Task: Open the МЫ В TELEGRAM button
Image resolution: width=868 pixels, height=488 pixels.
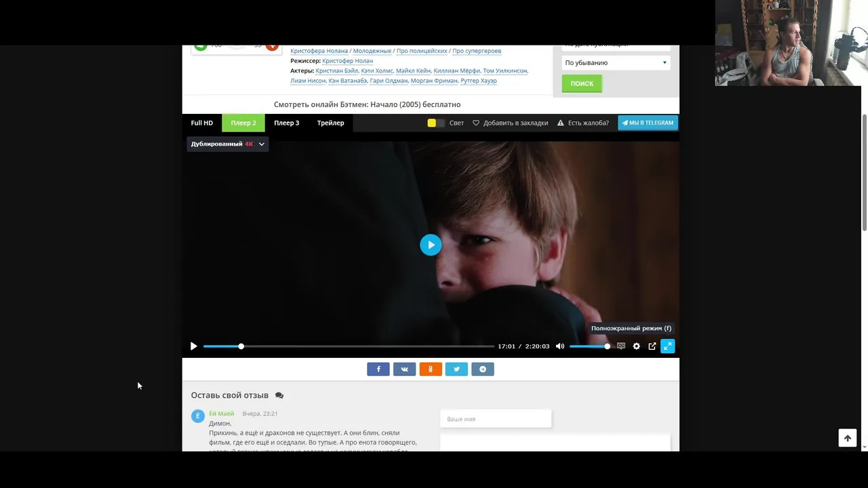Action: 648,123
